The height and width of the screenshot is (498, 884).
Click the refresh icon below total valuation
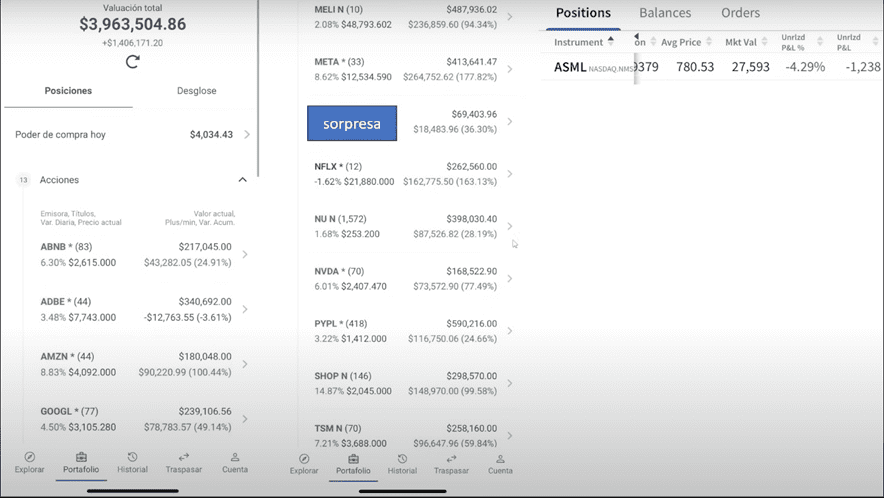(132, 62)
